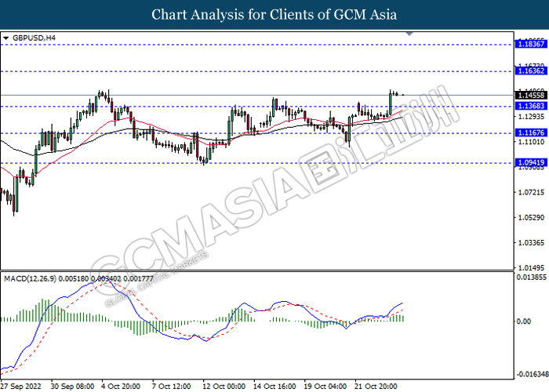The height and width of the screenshot is (392, 549).
Task: Click the 19 Oct 04:00 time label
Action: (325, 387)
